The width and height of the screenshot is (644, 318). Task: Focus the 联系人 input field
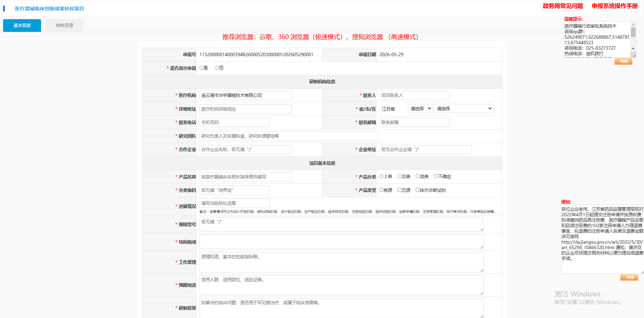[x=414, y=95]
